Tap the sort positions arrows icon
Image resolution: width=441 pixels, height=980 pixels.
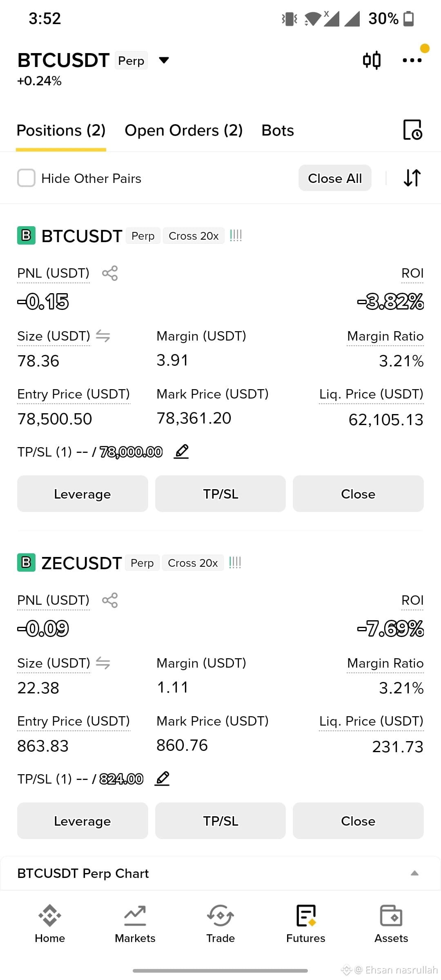(x=412, y=178)
